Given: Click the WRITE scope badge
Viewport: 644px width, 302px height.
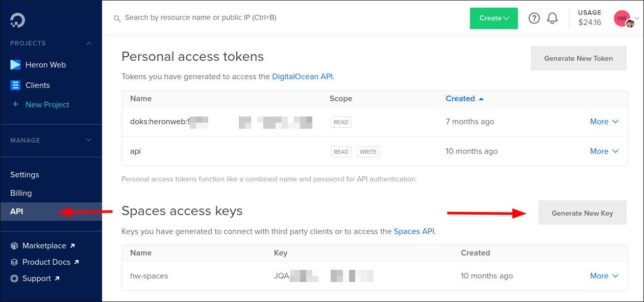Looking at the screenshot, I should (368, 151).
